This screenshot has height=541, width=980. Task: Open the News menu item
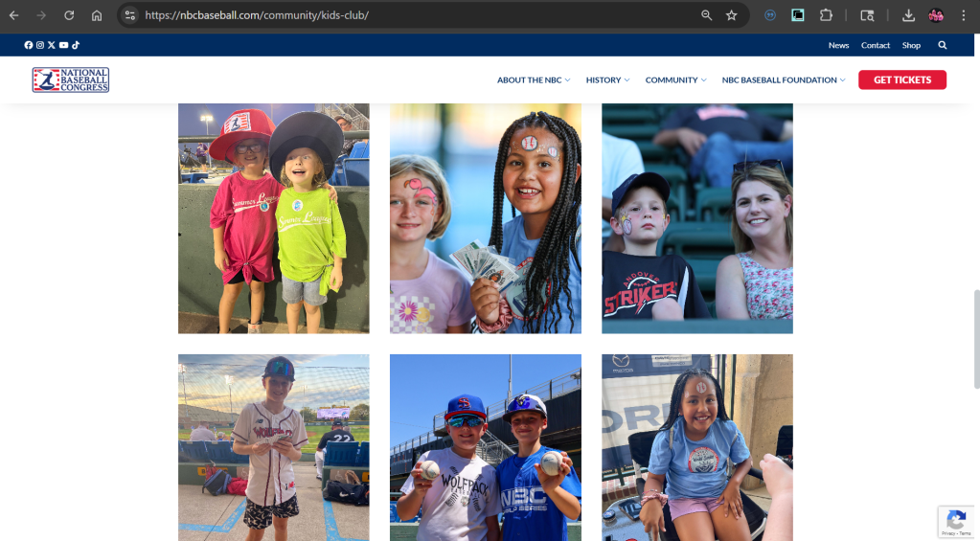[x=838, y=45]
